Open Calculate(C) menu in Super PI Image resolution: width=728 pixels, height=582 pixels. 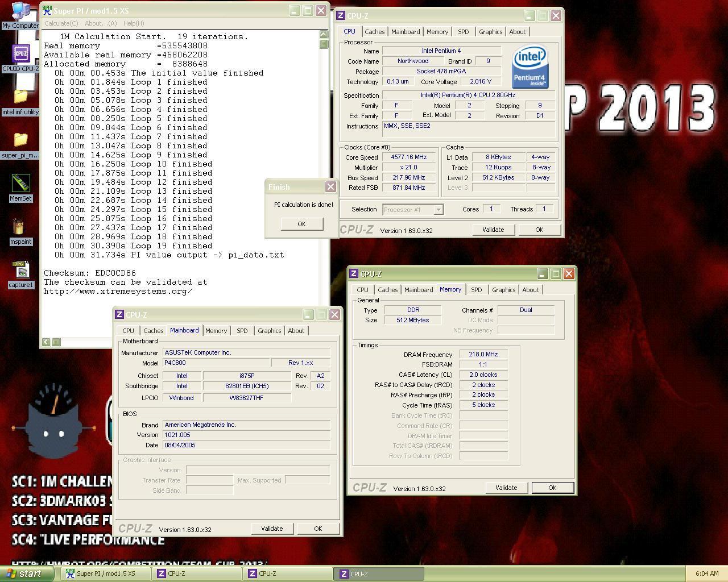(61, 23)
